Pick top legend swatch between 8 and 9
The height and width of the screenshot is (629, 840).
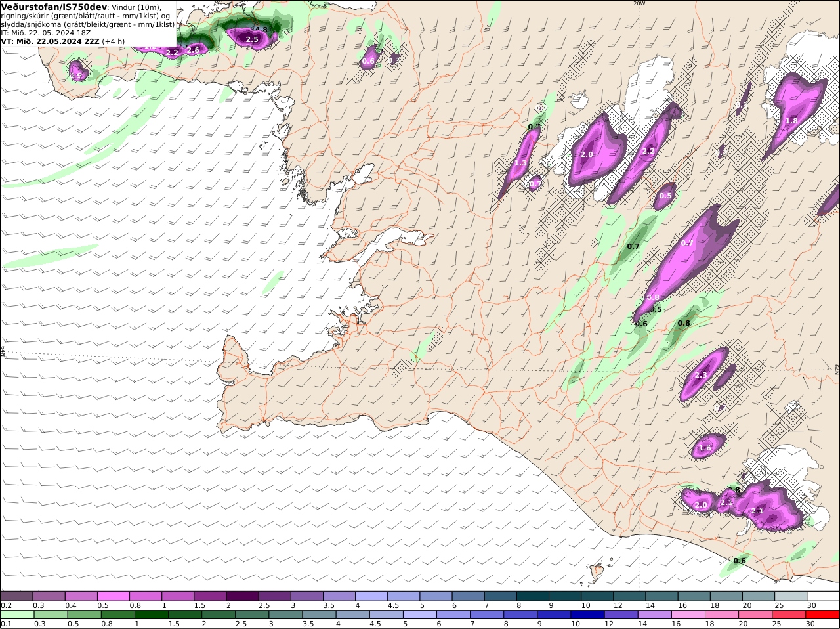coord(532,596)
